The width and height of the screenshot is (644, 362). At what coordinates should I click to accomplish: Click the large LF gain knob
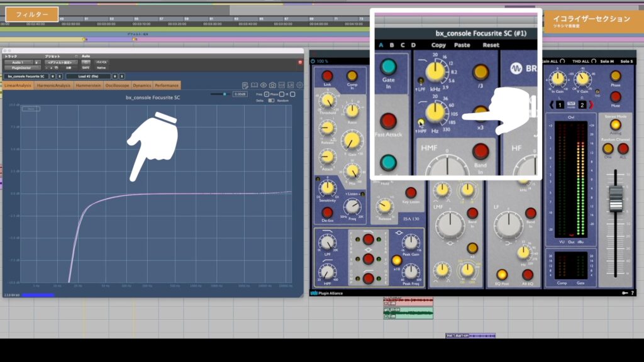click(508, 225)
